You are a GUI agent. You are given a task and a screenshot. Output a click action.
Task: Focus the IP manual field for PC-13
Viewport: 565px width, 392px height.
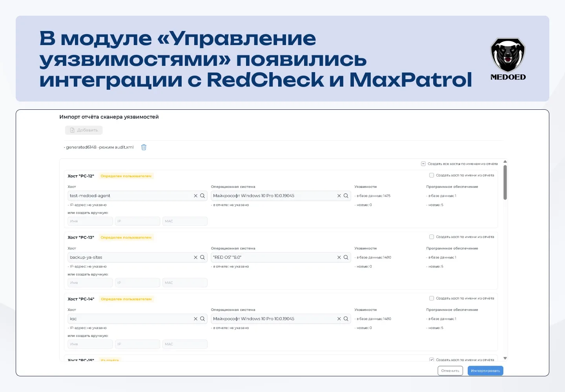click(x=137, y=283)
